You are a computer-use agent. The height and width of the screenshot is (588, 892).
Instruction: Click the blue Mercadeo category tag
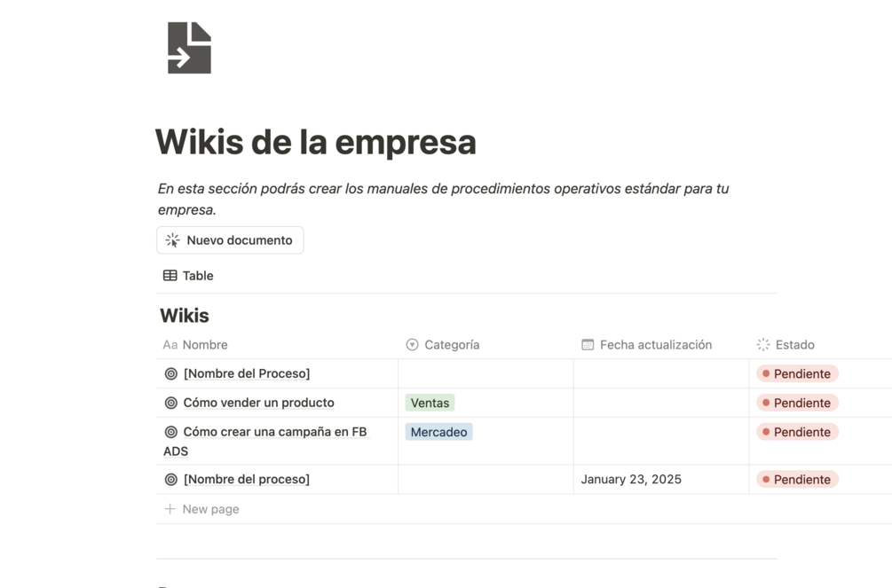tap(438, 432)
